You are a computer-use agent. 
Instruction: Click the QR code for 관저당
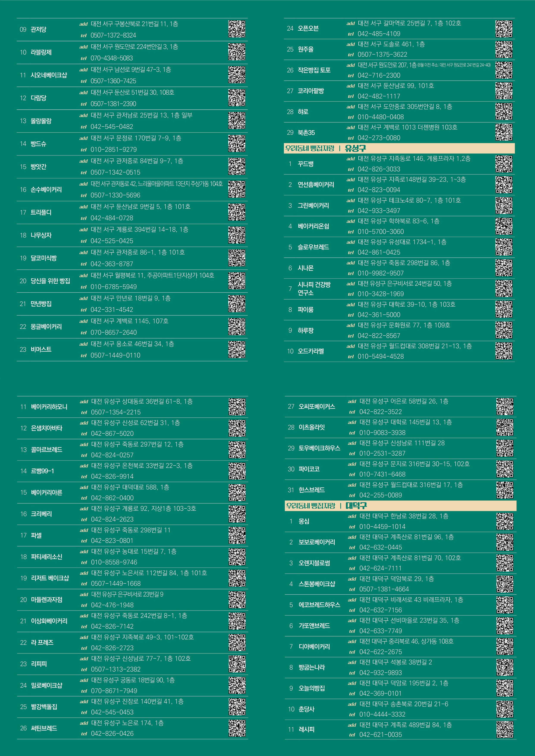click(x=237, y=29)
